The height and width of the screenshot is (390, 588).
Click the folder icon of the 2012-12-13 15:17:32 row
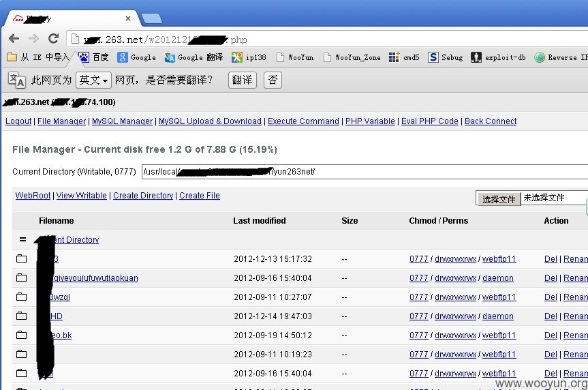coord(22,258)
